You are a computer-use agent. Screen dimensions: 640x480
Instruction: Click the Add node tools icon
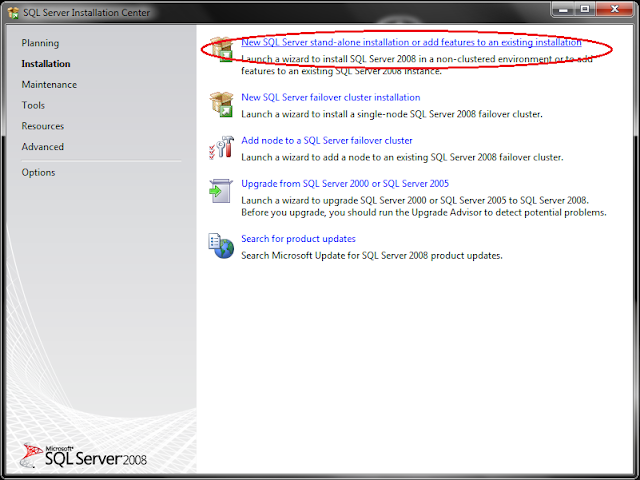pyautogui.click(x=221, y=147)
